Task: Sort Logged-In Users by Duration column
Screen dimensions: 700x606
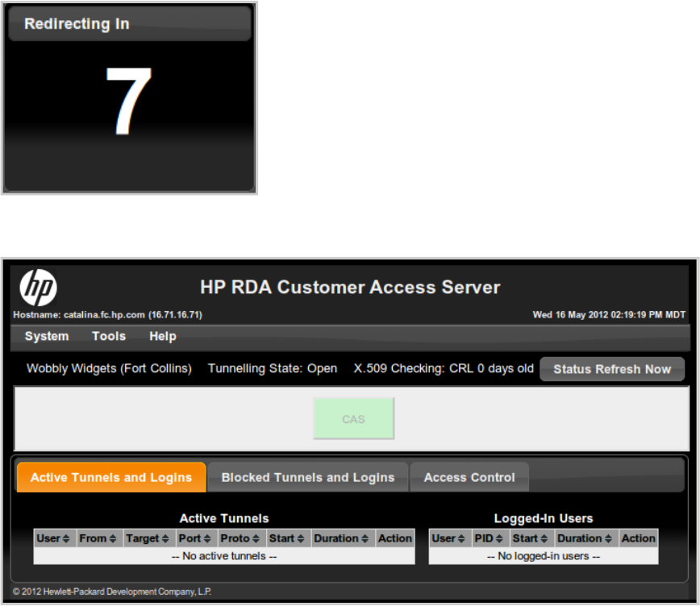Action: [585, 538]
